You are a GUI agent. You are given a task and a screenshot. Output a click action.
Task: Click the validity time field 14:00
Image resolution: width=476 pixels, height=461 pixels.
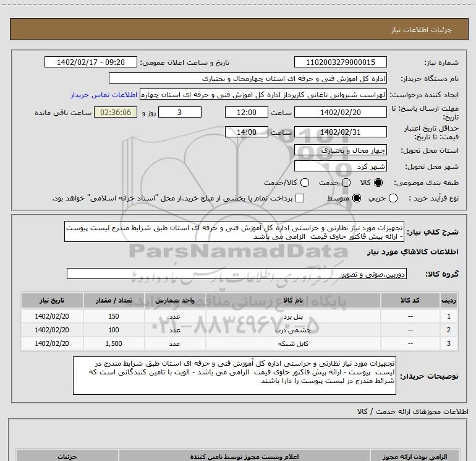(247, 132)
